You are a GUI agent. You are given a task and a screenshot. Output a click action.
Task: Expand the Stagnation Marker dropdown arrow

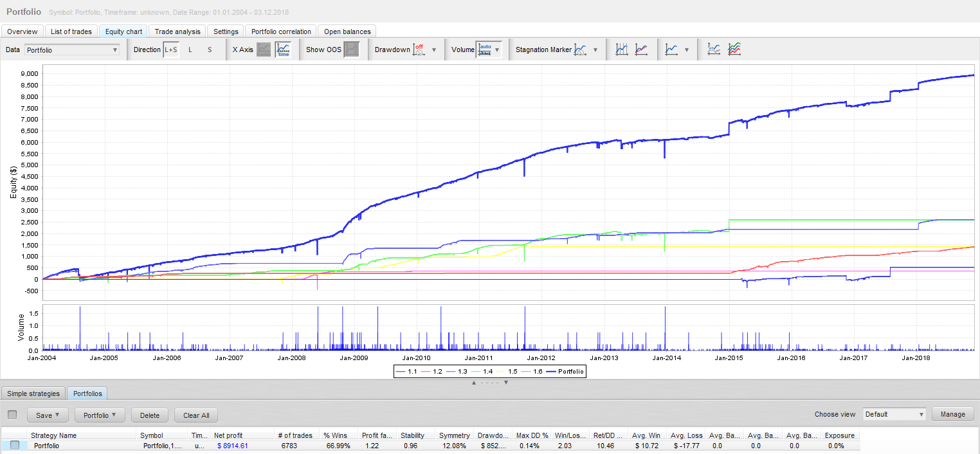(595, 50)
